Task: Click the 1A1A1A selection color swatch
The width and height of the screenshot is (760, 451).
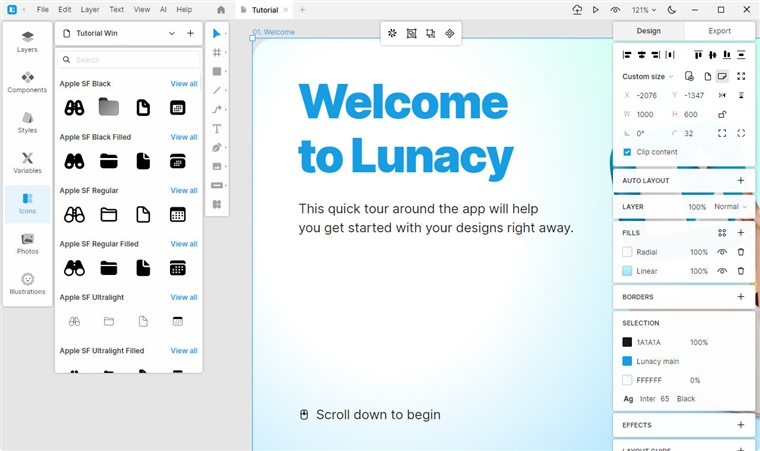Action: click(x=627, y=342)
